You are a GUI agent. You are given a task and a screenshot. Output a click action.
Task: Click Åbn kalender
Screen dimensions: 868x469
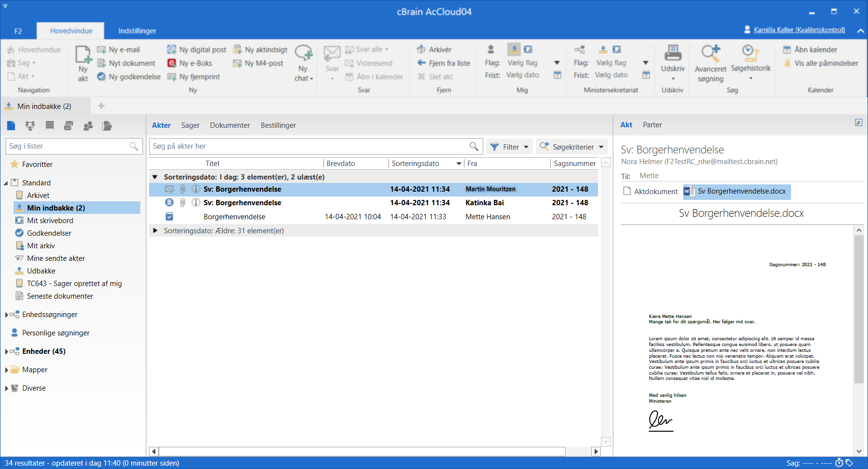click(810, 49)
